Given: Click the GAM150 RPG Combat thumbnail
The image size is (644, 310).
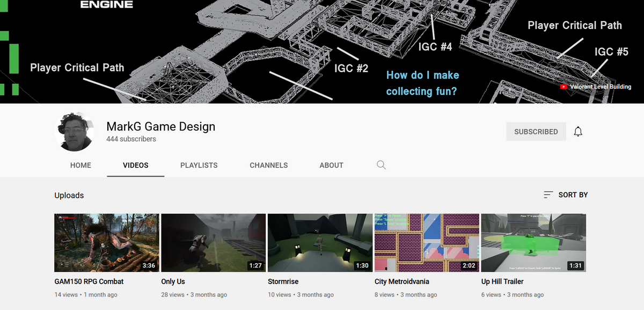Looking at the screenshot, I should click(106, 243).
